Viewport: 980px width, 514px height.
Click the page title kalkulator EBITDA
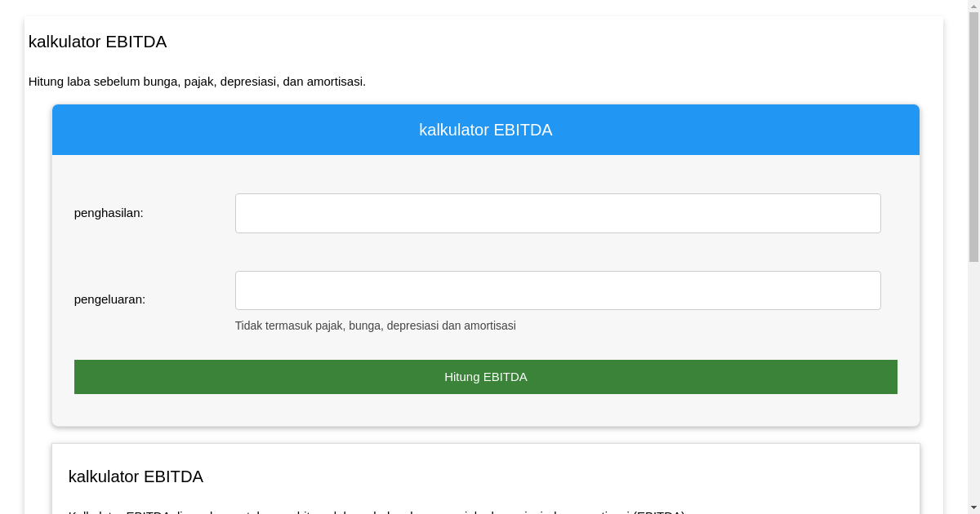(97, 42)
